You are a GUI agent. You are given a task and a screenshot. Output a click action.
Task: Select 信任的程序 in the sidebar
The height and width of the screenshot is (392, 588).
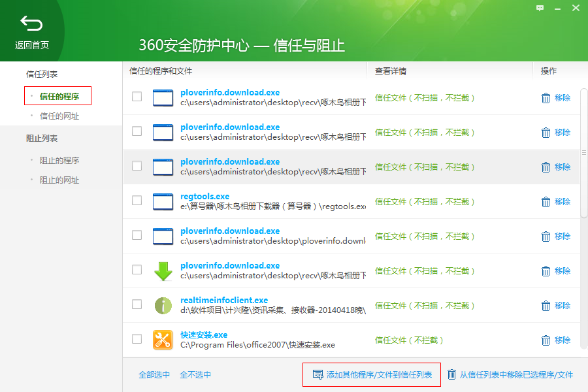[59, 97]
